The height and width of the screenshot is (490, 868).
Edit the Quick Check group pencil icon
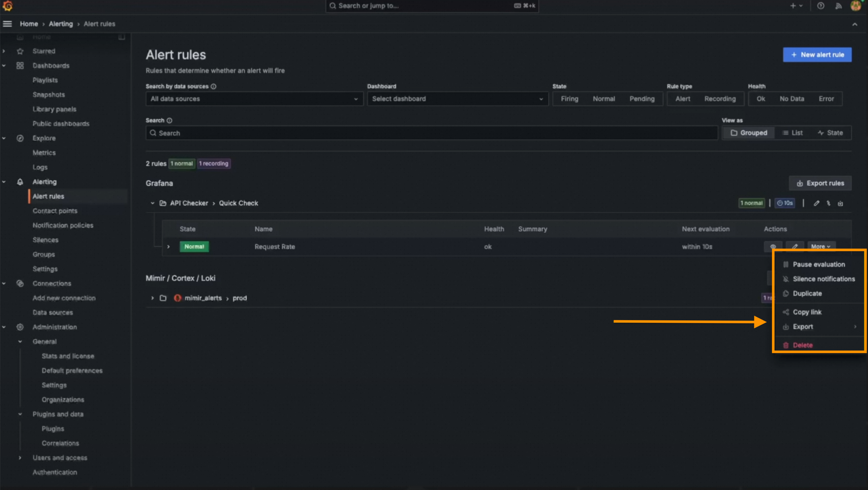pos(816,203)
